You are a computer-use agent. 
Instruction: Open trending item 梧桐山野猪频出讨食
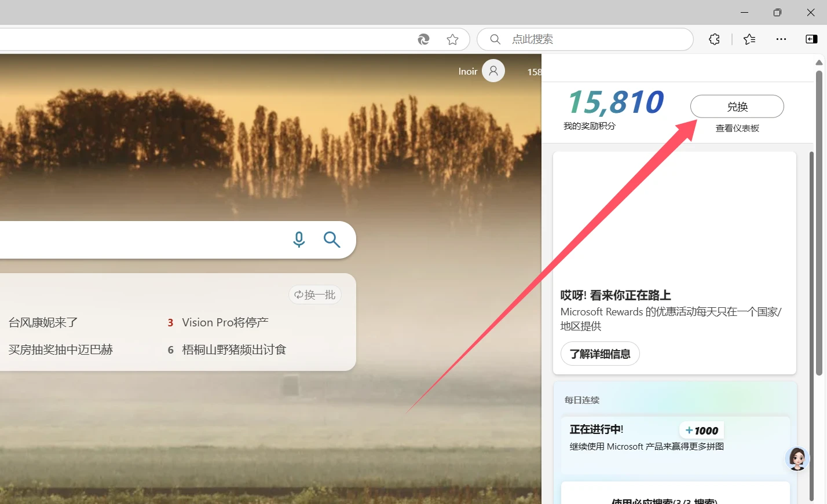pos(234,350)
